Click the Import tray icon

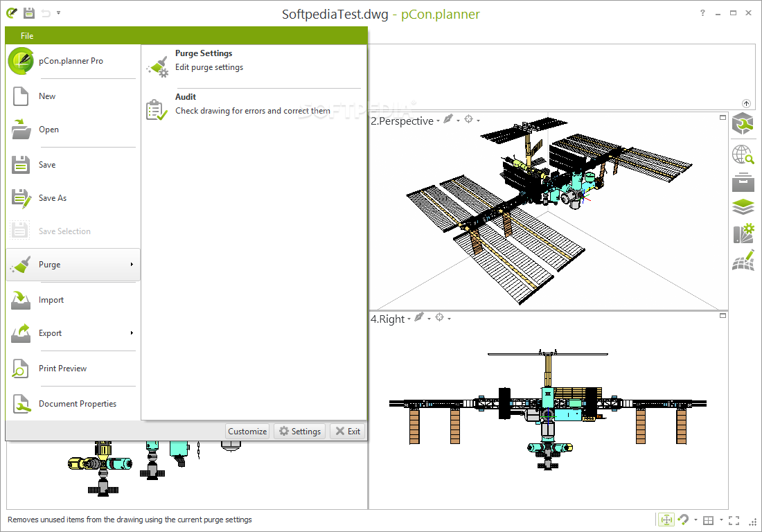[20, 300]
